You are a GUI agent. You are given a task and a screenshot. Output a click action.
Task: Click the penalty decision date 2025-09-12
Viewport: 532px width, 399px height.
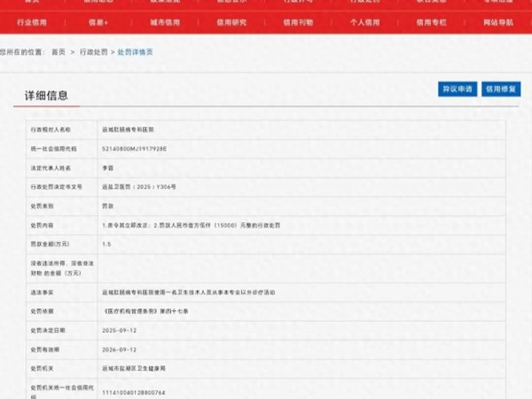(x=120, y=330)
